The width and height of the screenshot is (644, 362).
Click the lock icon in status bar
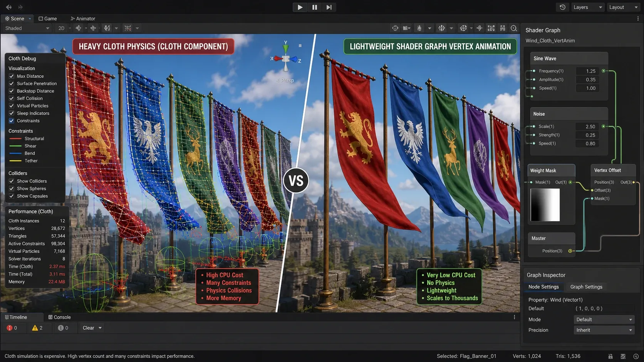[x=610, y=356]
